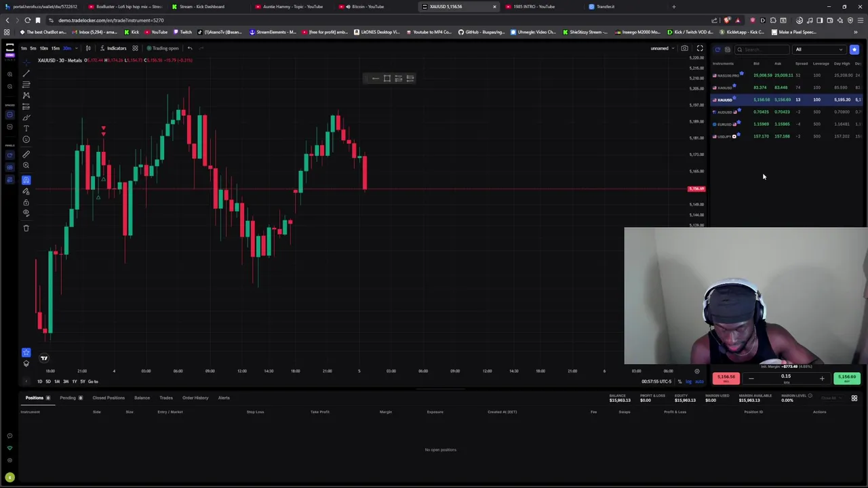Toggle auto scale on the price axis
Viewport: 868px width, 488px height.
[699, 382]
